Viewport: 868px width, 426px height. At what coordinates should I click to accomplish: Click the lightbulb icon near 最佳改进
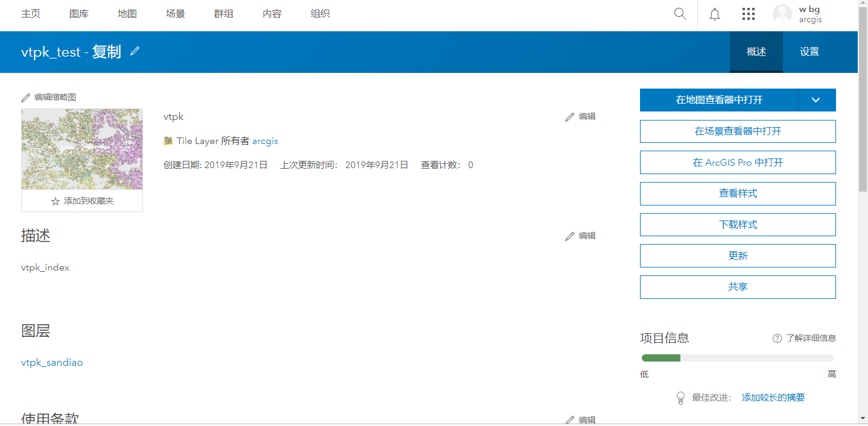tap(680, 398)
